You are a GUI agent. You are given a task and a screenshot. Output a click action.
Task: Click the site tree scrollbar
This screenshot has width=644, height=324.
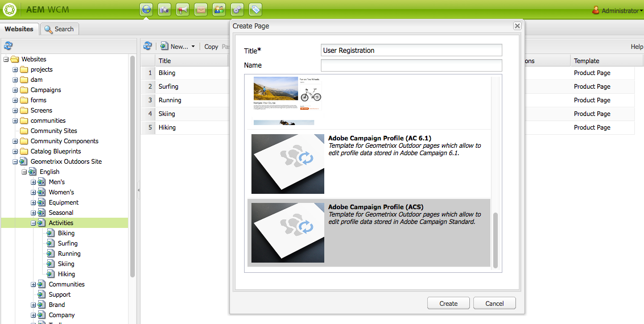[x=132, y=166]
